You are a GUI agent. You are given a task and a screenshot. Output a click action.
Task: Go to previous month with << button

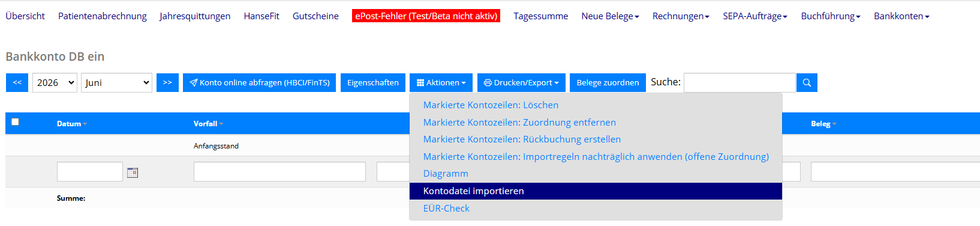[17, 82]
